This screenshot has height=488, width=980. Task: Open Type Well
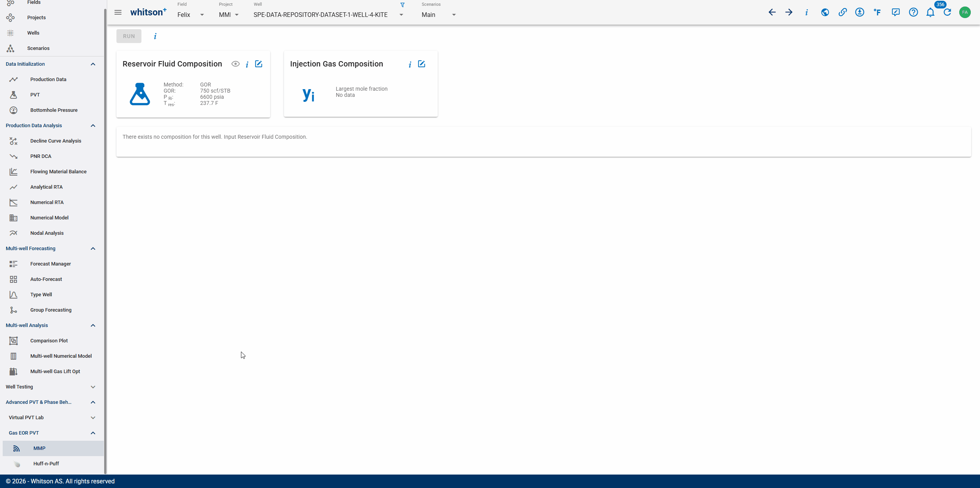52,295
